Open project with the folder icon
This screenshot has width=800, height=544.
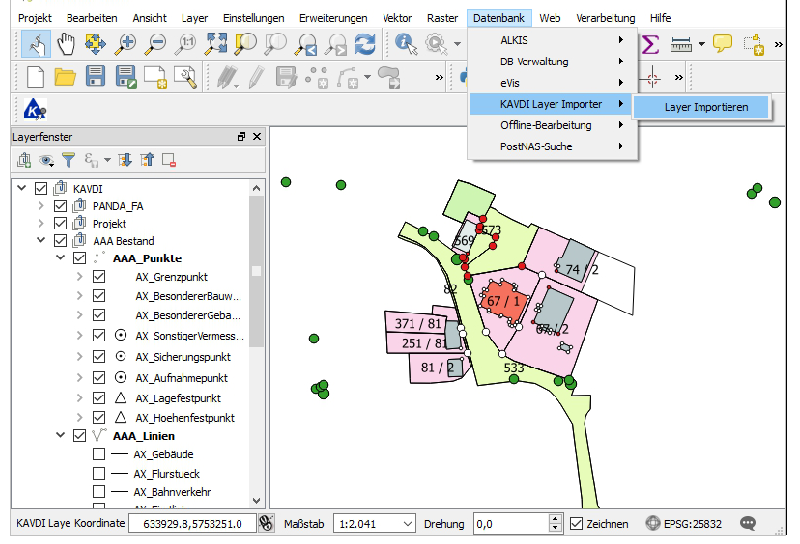65,76
